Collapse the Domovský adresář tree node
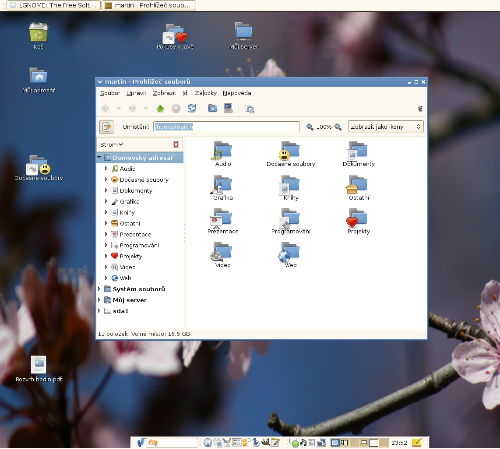Screen dimensions: 500x449 [99, 157]
